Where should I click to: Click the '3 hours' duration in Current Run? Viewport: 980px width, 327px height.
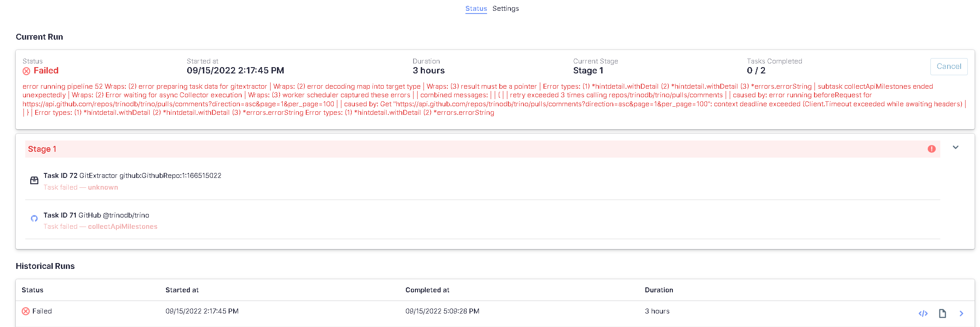point(428,71)
